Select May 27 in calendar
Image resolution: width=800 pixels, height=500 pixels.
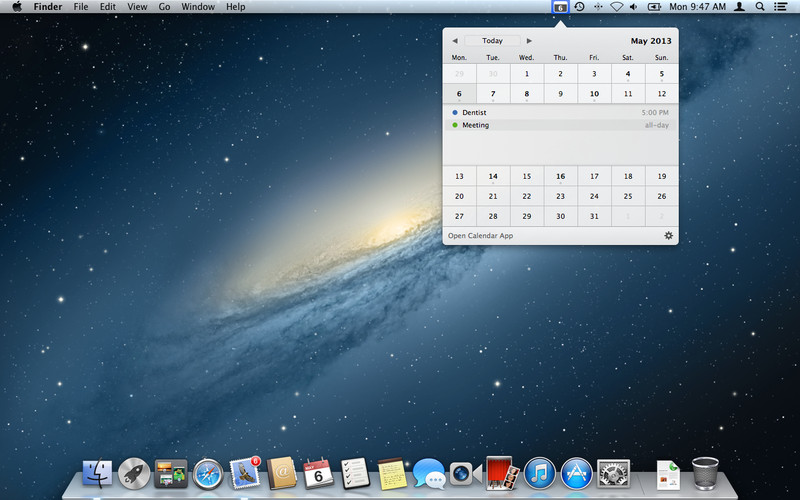459,216
